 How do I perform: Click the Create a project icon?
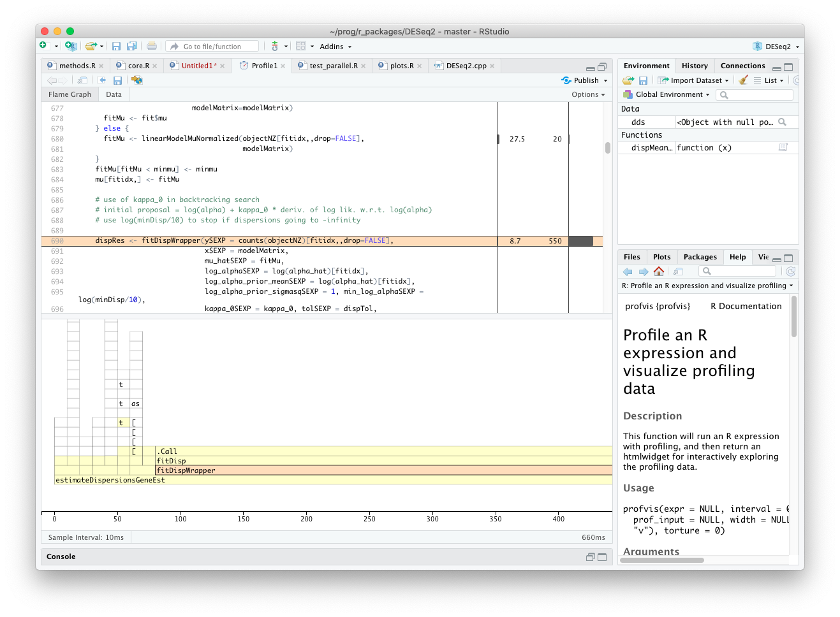click(x=71, y=46)
